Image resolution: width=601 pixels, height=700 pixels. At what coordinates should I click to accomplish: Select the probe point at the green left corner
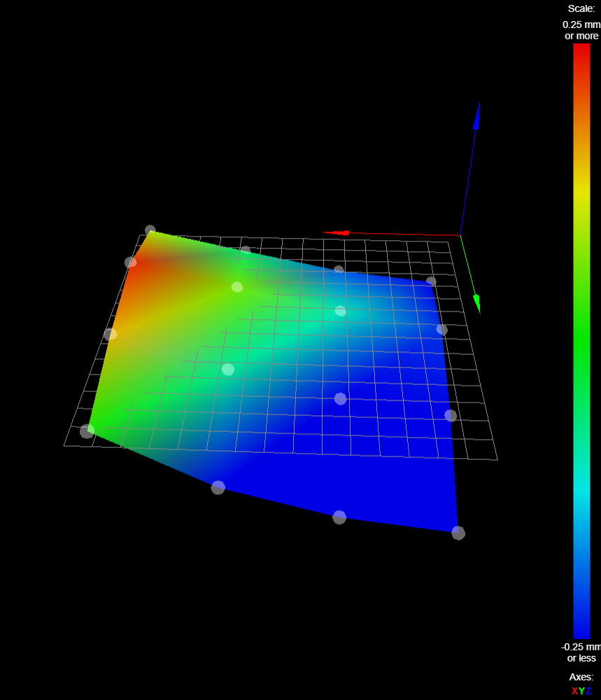87,431
